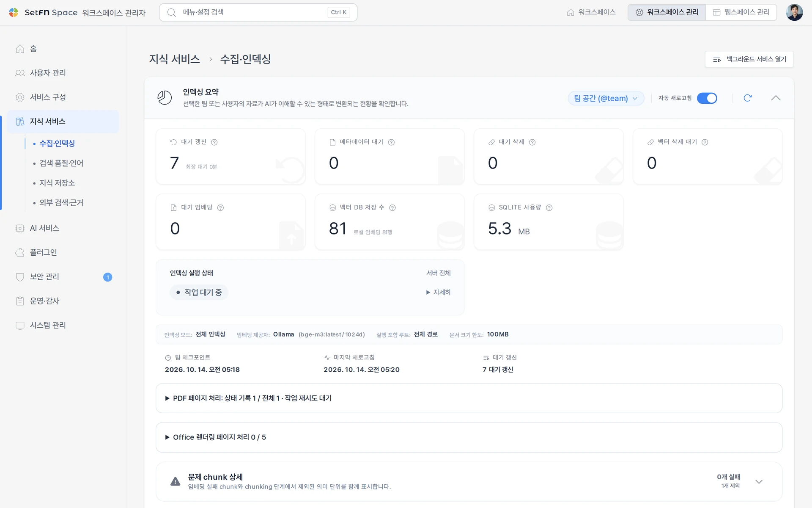Click help icon next to SQLITE 사용량
The height and width of the screenshot is (508, 812).
click(x=549, y=207)
